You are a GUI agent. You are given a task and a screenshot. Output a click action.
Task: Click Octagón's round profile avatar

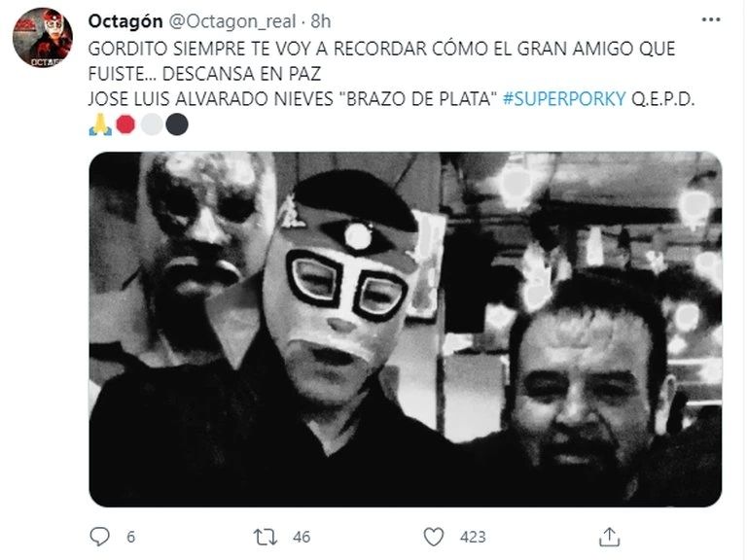point(43,38)
